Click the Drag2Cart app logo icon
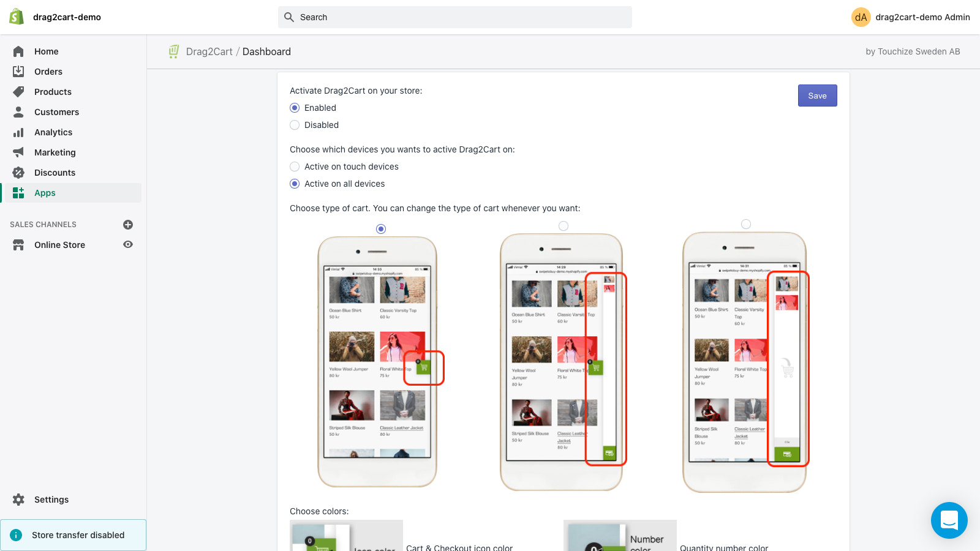The image size is (980, 551). (x=174, y=51)
